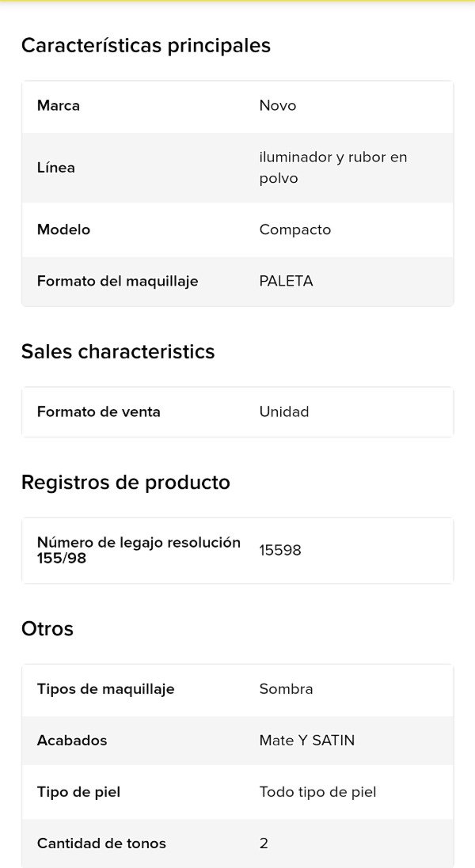This screenshot has height=868, width=475.
Task: Click the registration number 15598
Action: pos(280,551)
